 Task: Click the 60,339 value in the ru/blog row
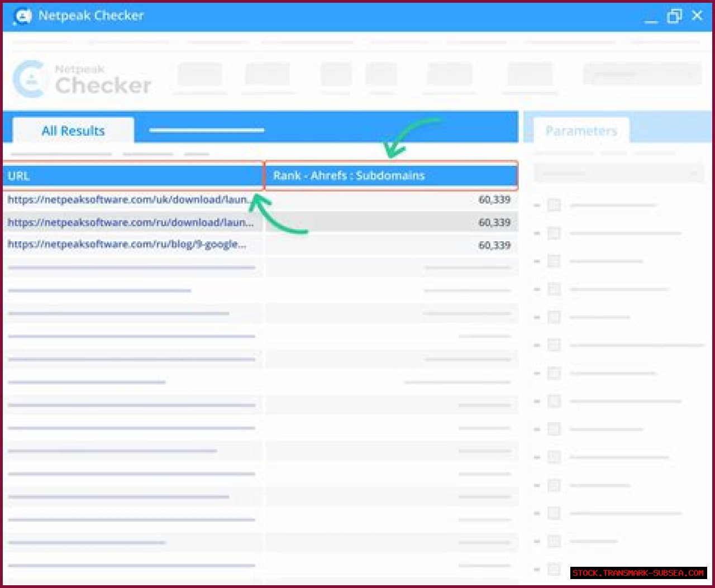coord(494,245)
